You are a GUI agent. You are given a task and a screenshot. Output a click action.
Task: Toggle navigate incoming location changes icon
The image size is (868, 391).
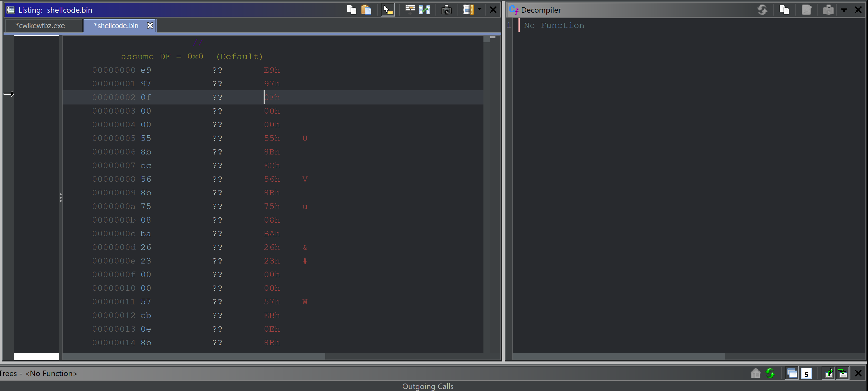point(843,373)
